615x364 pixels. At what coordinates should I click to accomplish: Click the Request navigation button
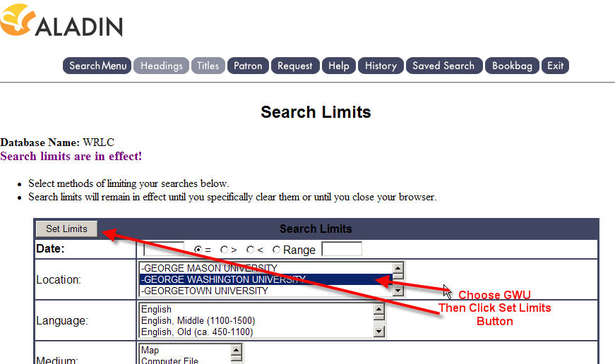(x=294, y=66)
